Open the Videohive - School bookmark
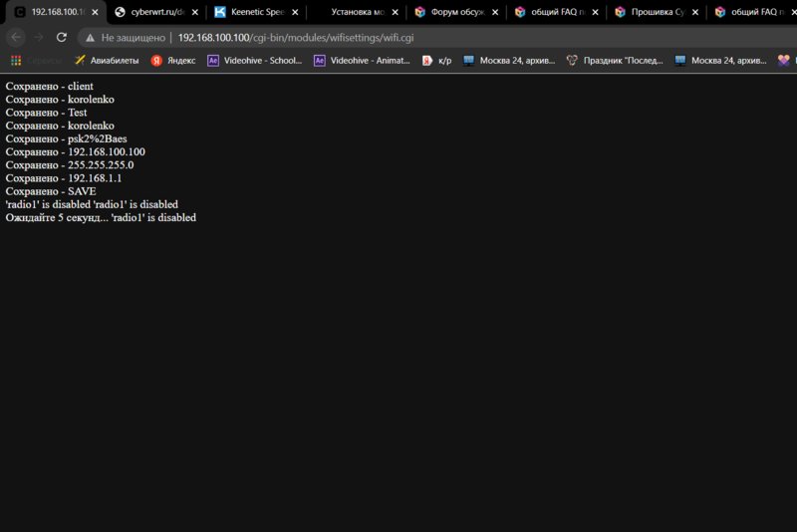Image resolution: width=797 pixels, height=532 pixels. (x=255, y=61)
